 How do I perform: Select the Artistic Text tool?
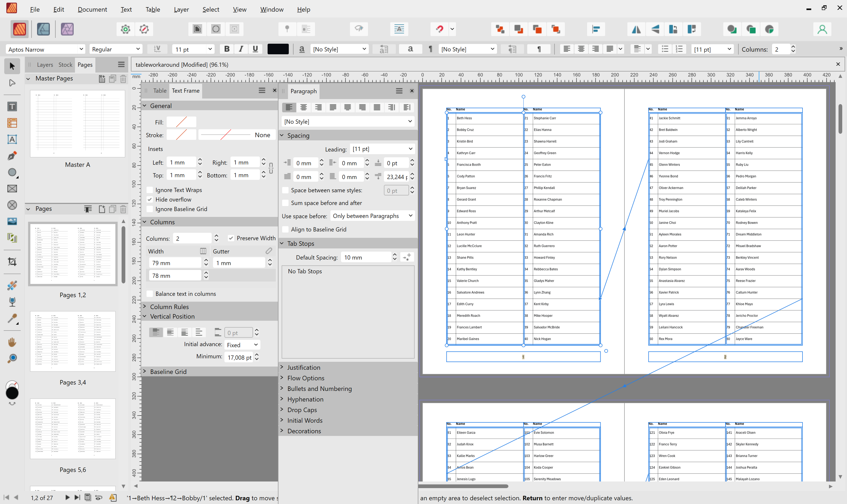coord(12,139)
